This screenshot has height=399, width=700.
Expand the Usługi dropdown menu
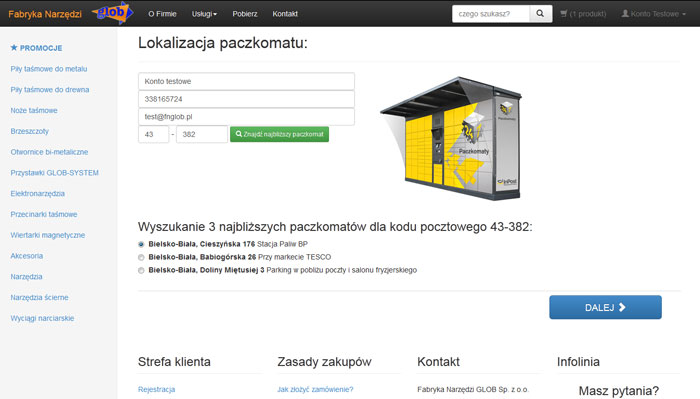(x=204, y=14)
